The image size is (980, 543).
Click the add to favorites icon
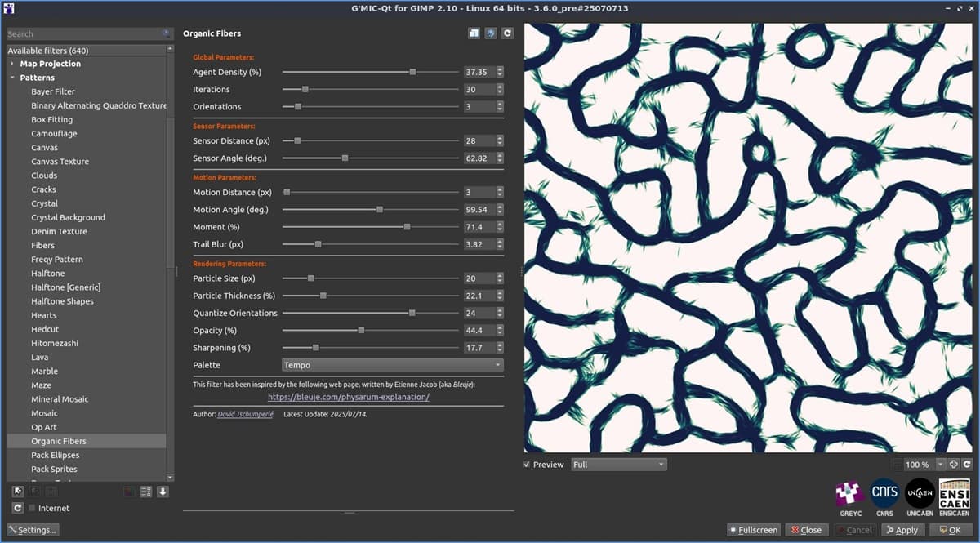[17, 492]
